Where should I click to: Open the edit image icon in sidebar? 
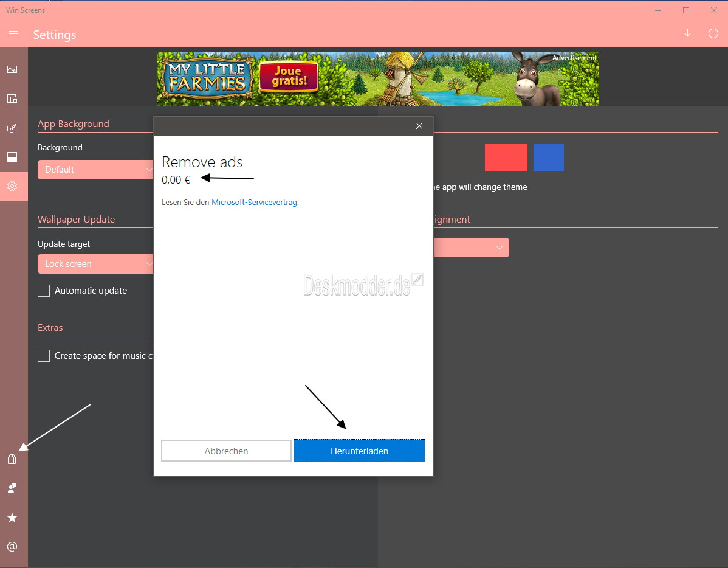(x=12, y=128)
